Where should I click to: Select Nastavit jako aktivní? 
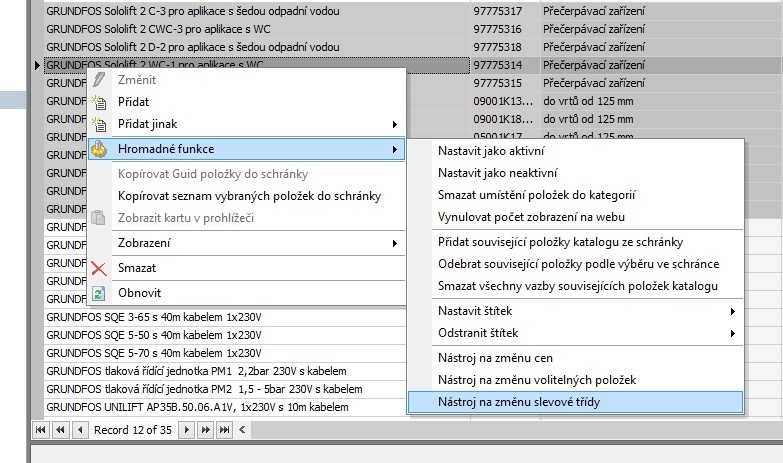pyautogui.click(x=576, y=151)
